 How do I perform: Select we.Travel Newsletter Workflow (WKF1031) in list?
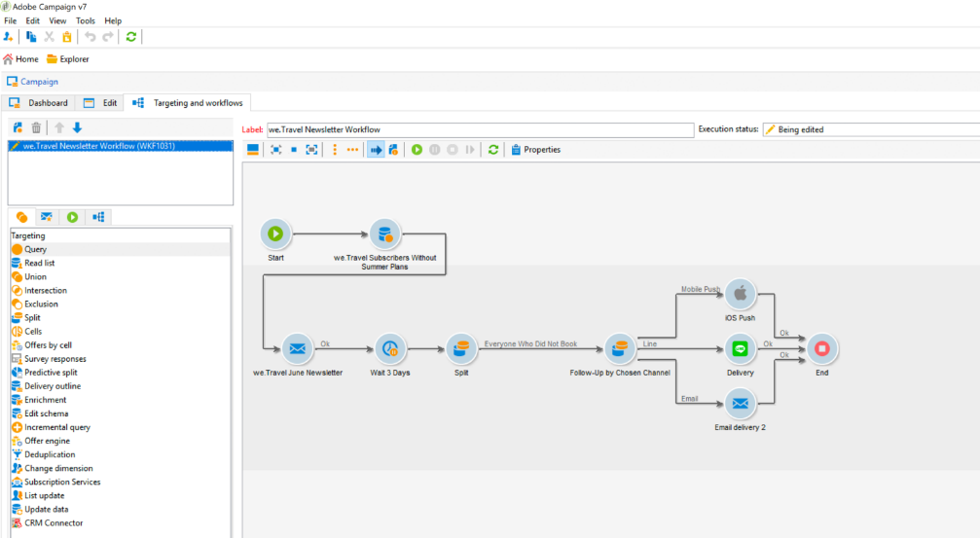coord(120,146)
